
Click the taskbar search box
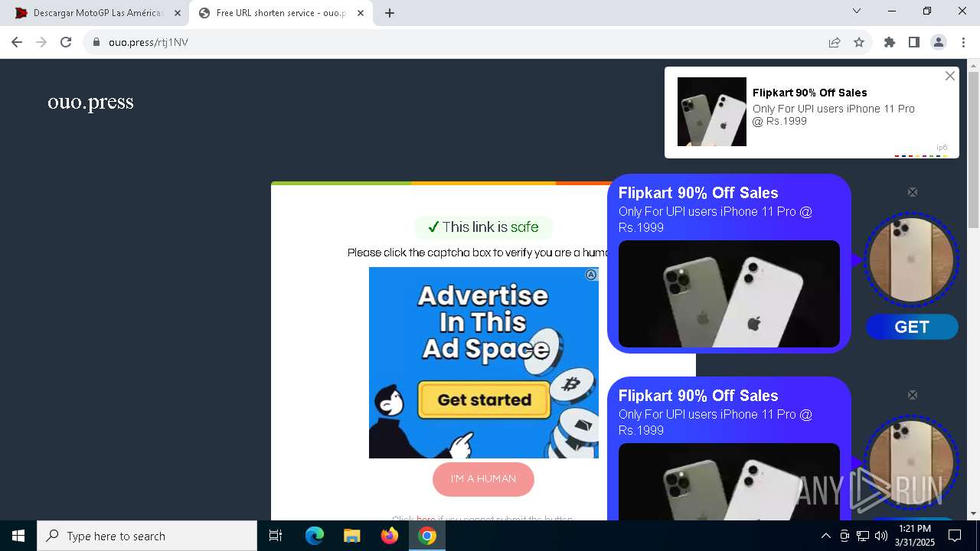click(147, 536)
